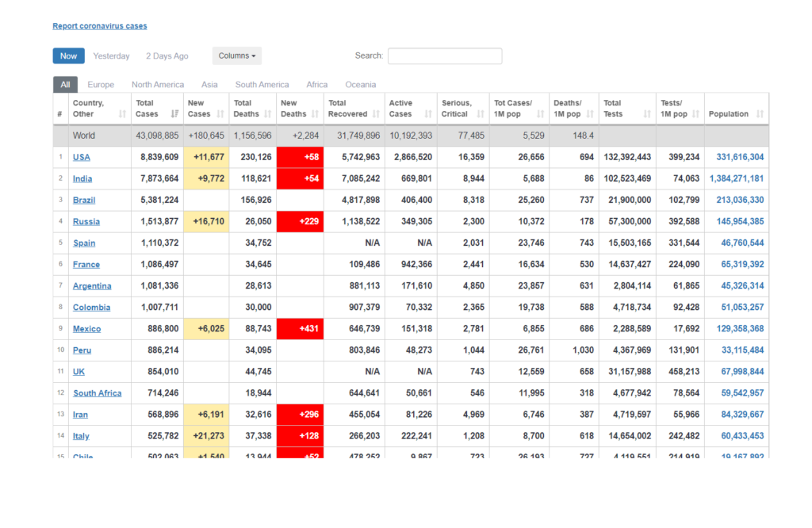Click USA new cases +11,677 cell
This screenshot has width=812, height=528.
206,157
